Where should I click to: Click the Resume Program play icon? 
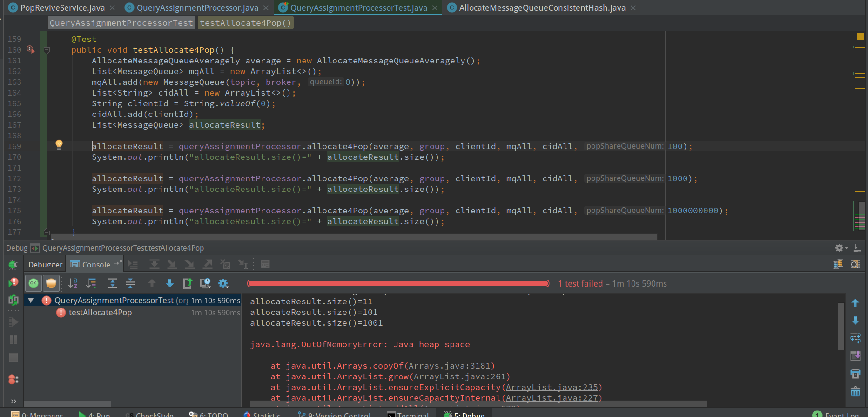pos(13,322)
